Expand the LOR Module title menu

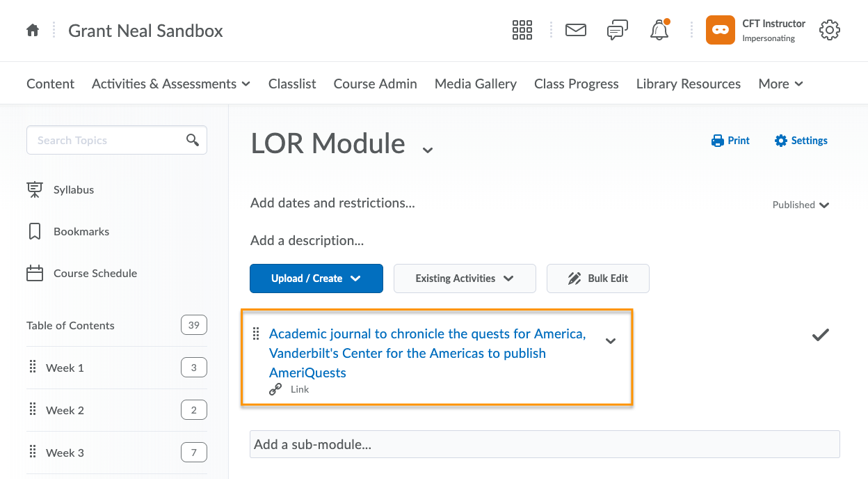click(x=428, y=149)
